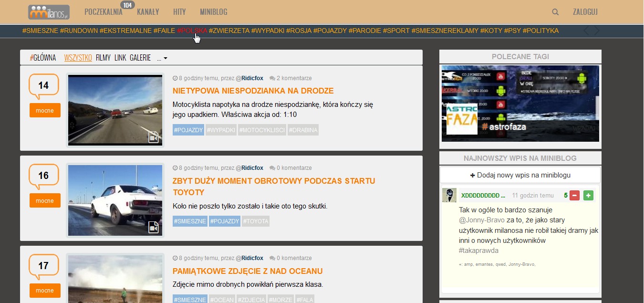Click the ZALOGUJ login link
The height and width of the screenshot is (303, 644).
585,12
